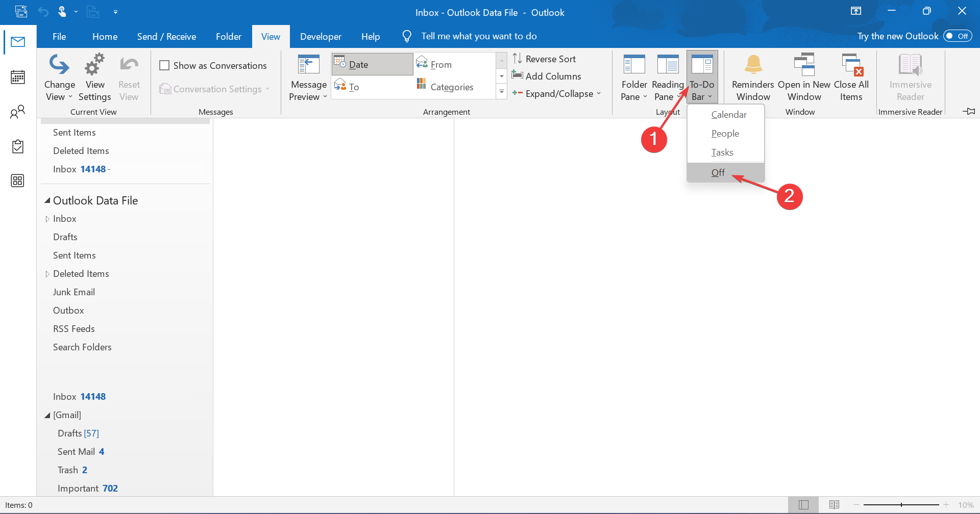The image size is (980, 514).
Task: Expand the Arrangement gallery more arrow
Action: pos(502,92)
